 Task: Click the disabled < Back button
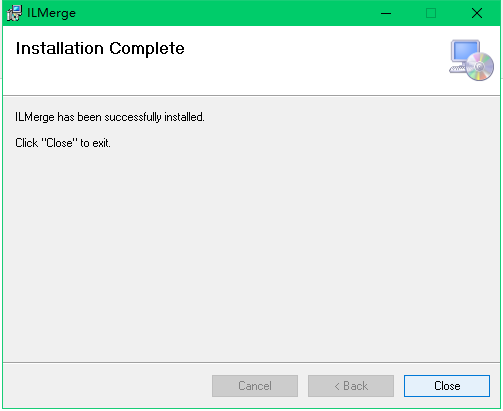pyautogui.click(x=351, y=386)
